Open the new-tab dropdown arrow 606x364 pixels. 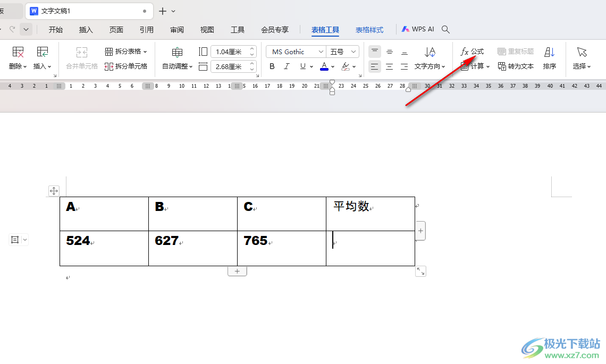[x=173, y=11]
